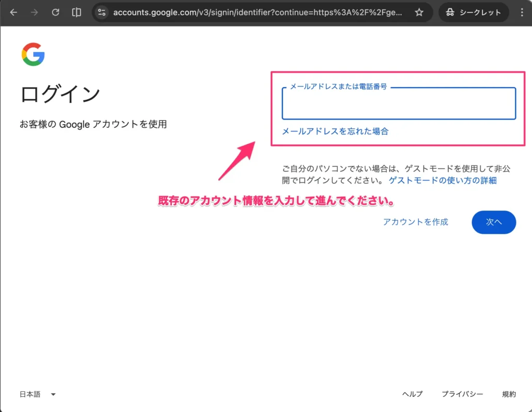
Task: Focus the メールアドレスまたは電話番号 field
Action: point(398,103)
